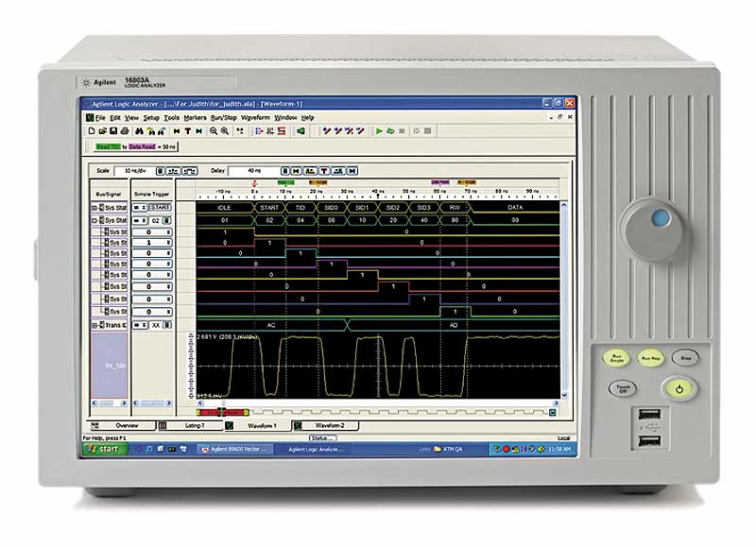Open operator dropdown for 02 trigger row
The image size is (756, 547).
[x=140, y=220]
